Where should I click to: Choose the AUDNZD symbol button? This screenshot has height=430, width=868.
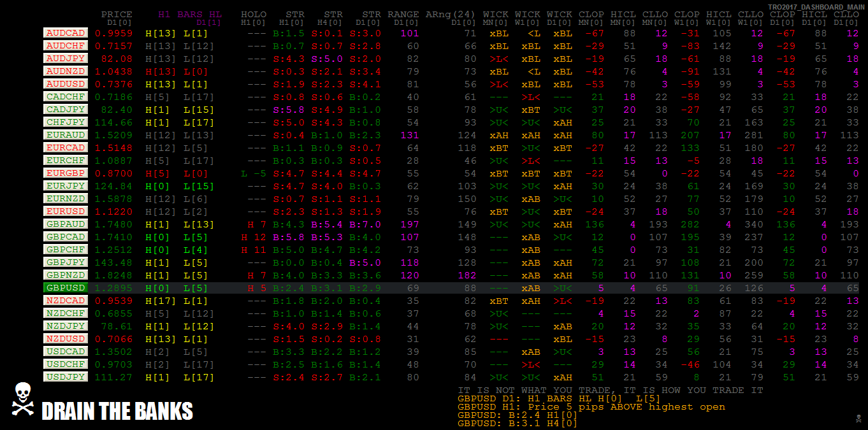coord(66,71)
